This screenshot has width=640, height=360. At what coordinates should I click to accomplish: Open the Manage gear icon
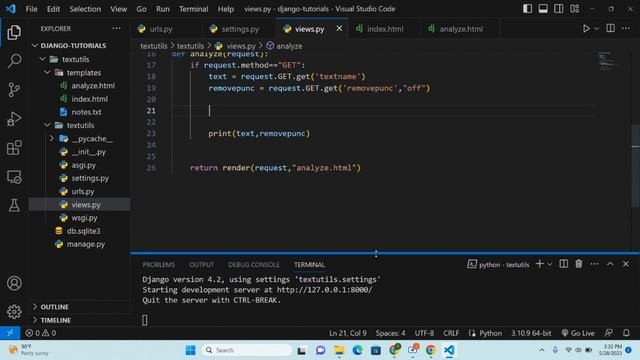coord(14,311)
